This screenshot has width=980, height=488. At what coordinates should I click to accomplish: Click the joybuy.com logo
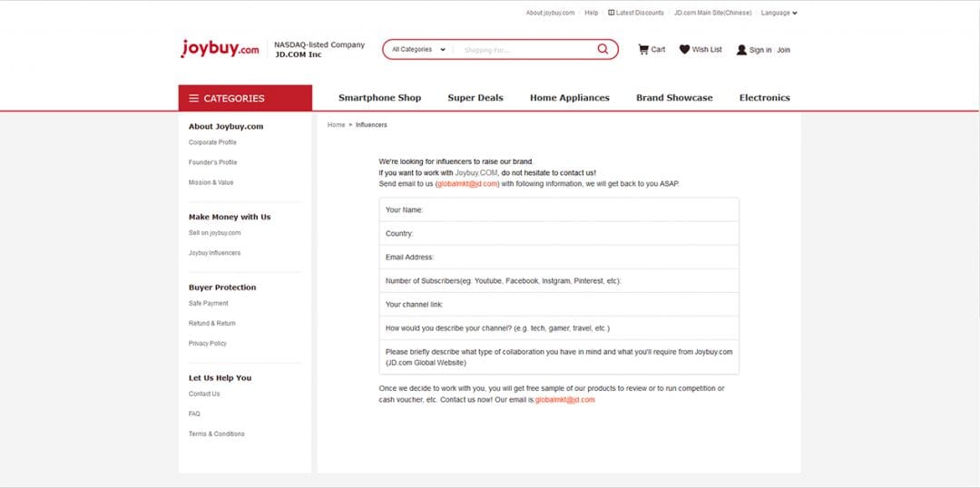[220, 49]
